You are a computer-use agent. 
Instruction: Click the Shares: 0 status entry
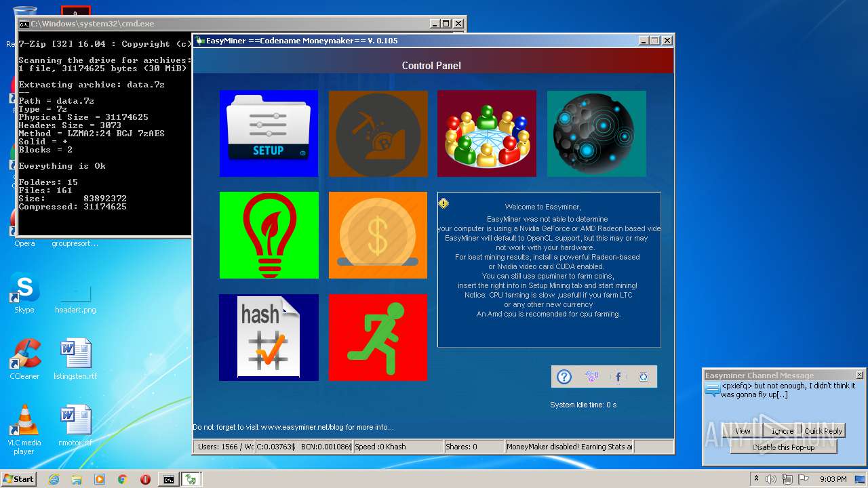point(474,447)
